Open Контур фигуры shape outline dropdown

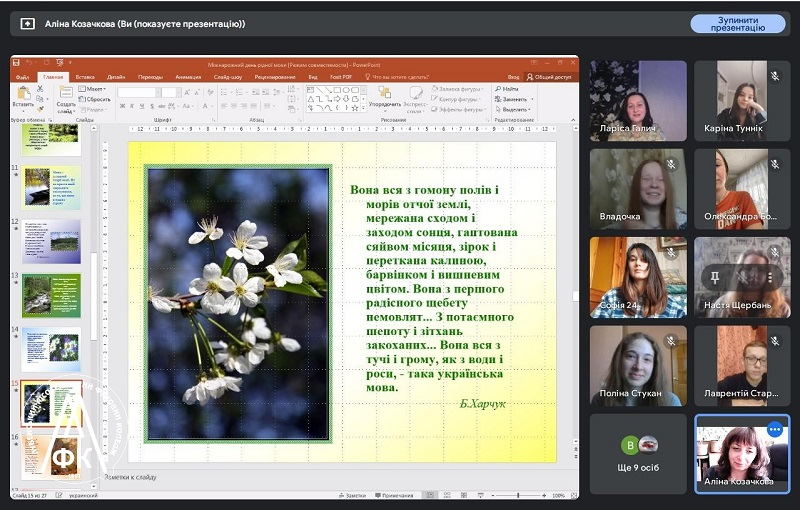(455, 99)
